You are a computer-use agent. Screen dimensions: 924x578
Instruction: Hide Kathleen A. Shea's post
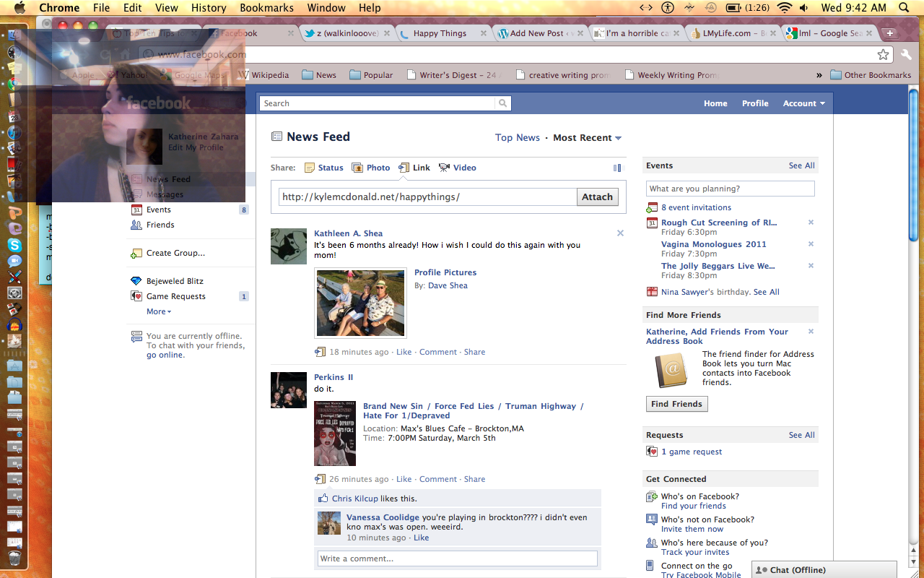[620, 233]
